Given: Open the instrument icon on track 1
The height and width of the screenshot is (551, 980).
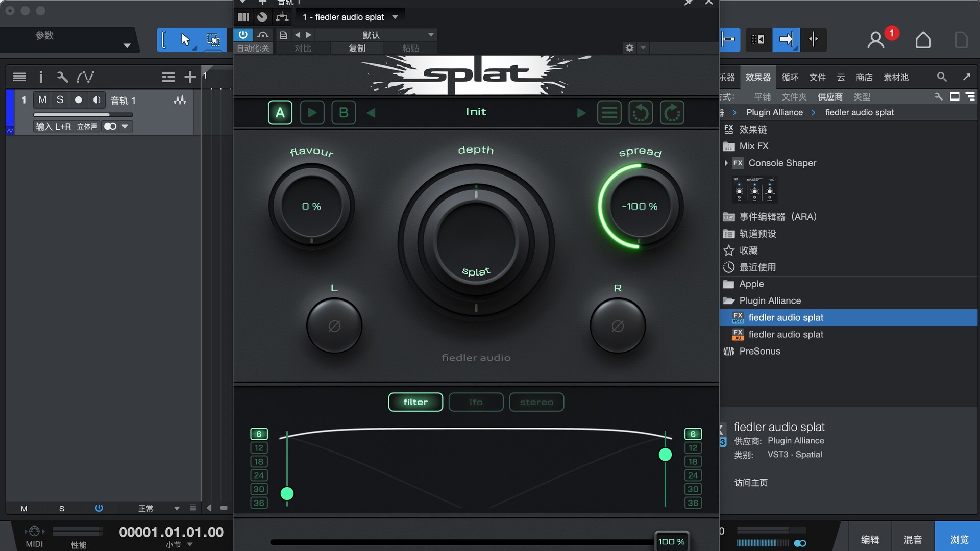Looking at the screenshot, I should (180, 100).
